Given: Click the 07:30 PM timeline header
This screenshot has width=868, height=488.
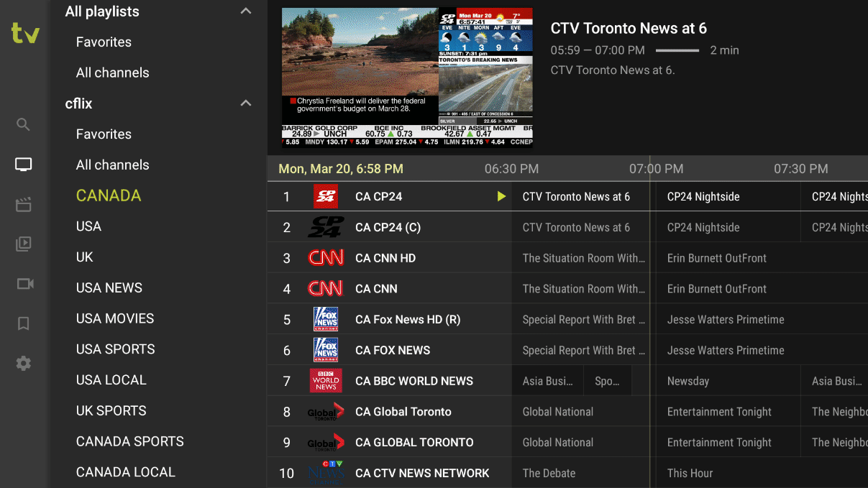Looking at the screenshot, I should pos(800,170).
